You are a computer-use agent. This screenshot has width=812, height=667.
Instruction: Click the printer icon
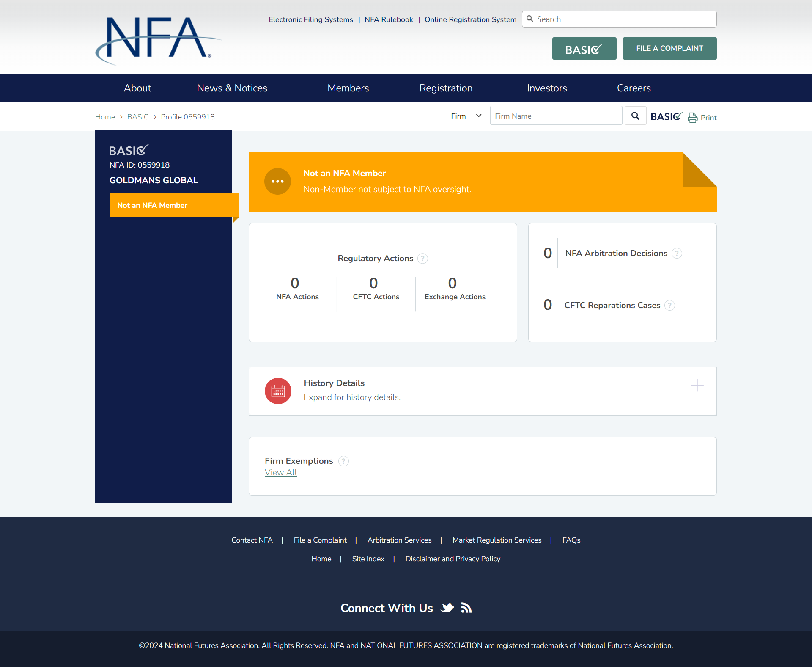693,118
